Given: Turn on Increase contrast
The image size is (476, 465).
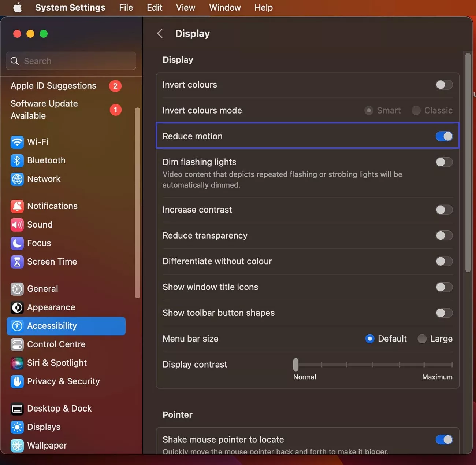Looking at the screenshot, I should click(x=444, y=210).
